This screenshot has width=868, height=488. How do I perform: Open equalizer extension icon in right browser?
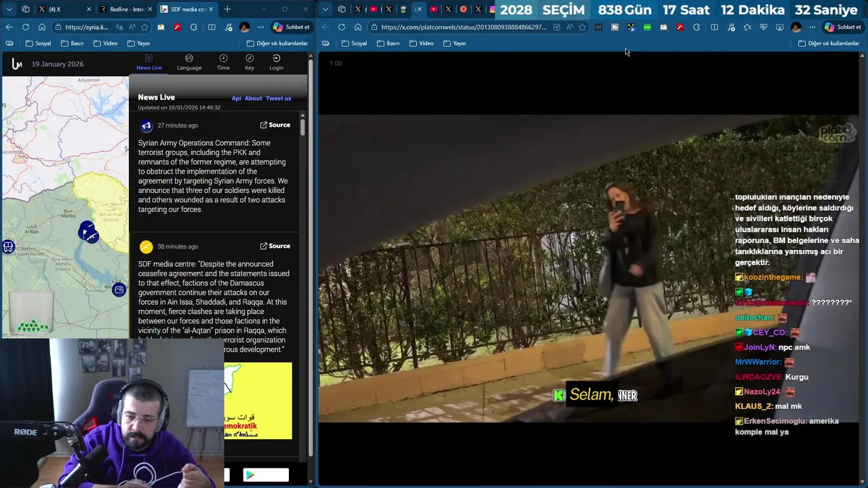tap(598, 27)
